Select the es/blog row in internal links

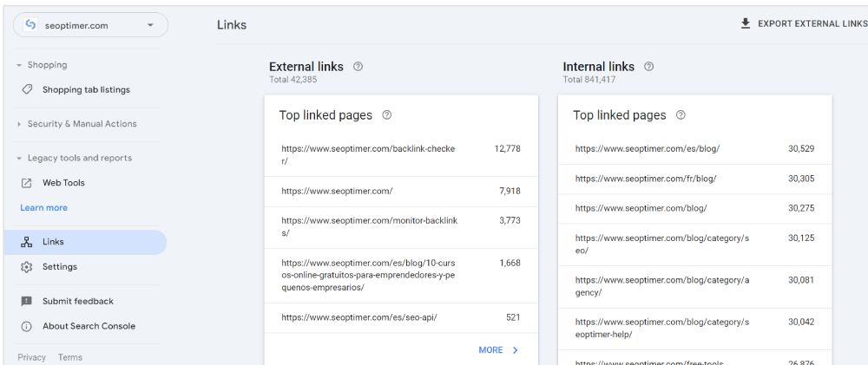click(694, 149)
